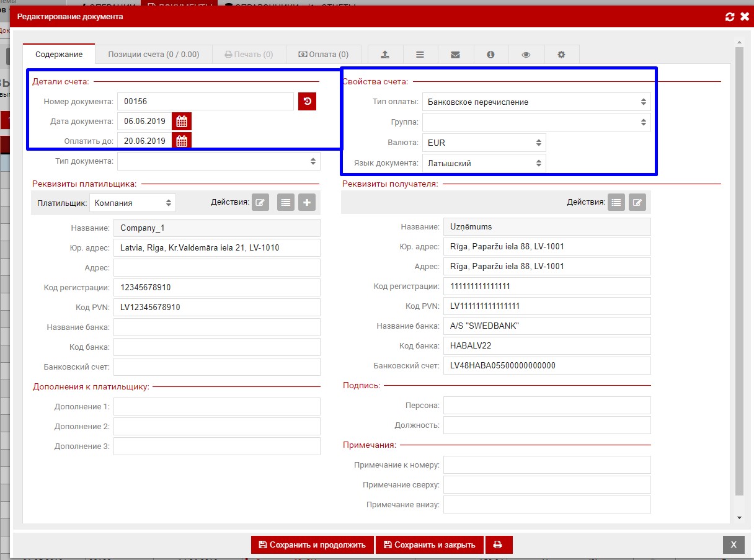
Task: Open the info icon tab
Action: click(x=490, y=55)
